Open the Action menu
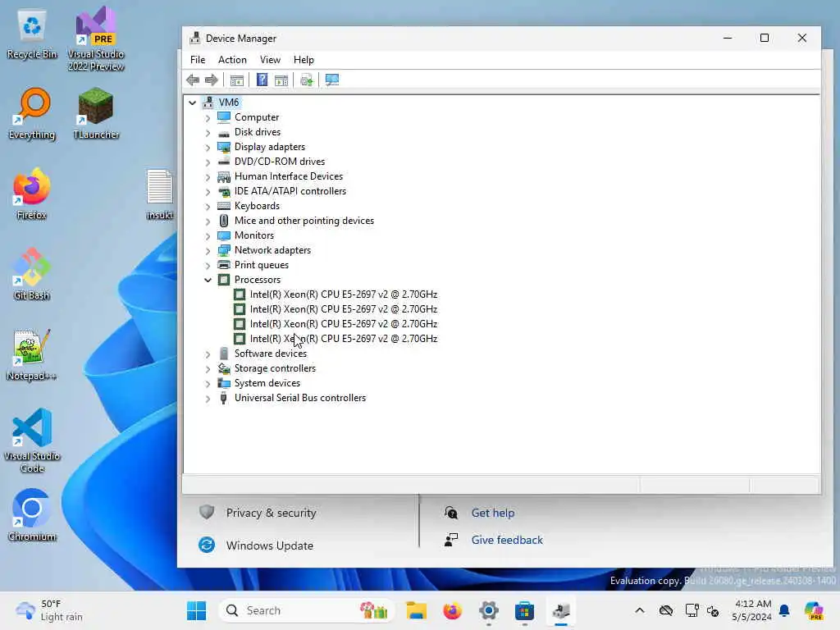840x630 pixels. coord(232,59)
